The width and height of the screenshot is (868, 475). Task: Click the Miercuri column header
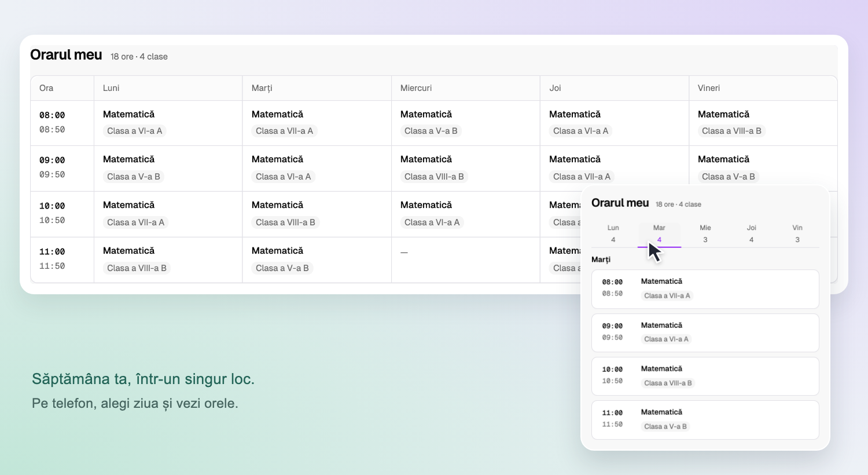pos(416,88)
